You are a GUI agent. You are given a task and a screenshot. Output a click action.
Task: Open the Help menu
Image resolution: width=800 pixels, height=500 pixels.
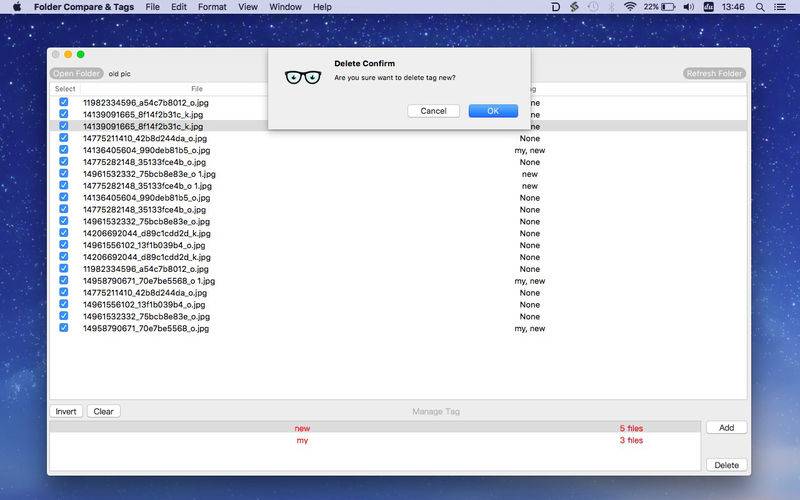(322, 7)
